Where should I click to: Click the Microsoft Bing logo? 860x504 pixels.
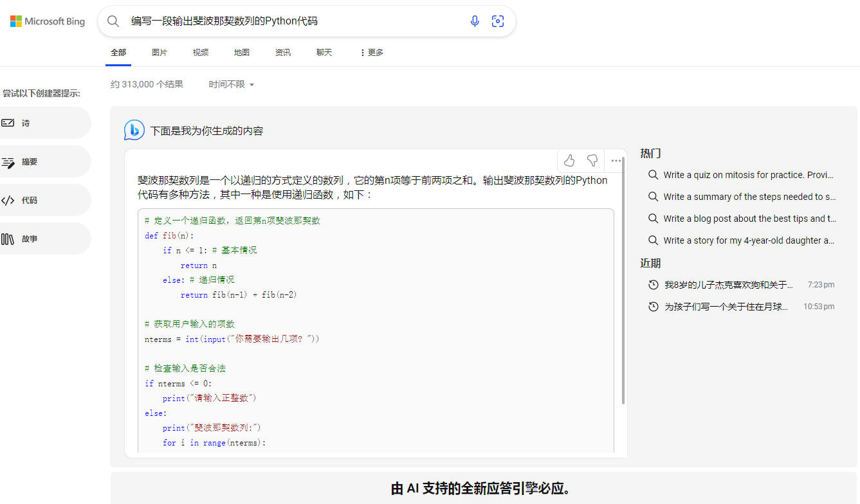(x=47, y=21)
